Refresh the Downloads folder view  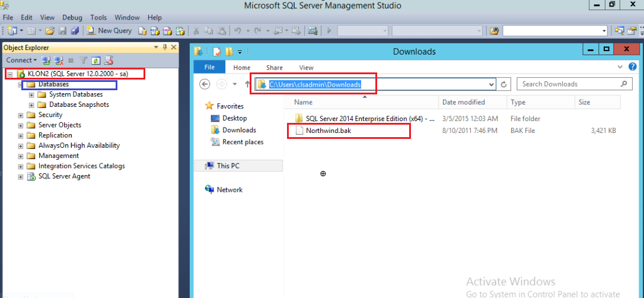click(504, 84)
